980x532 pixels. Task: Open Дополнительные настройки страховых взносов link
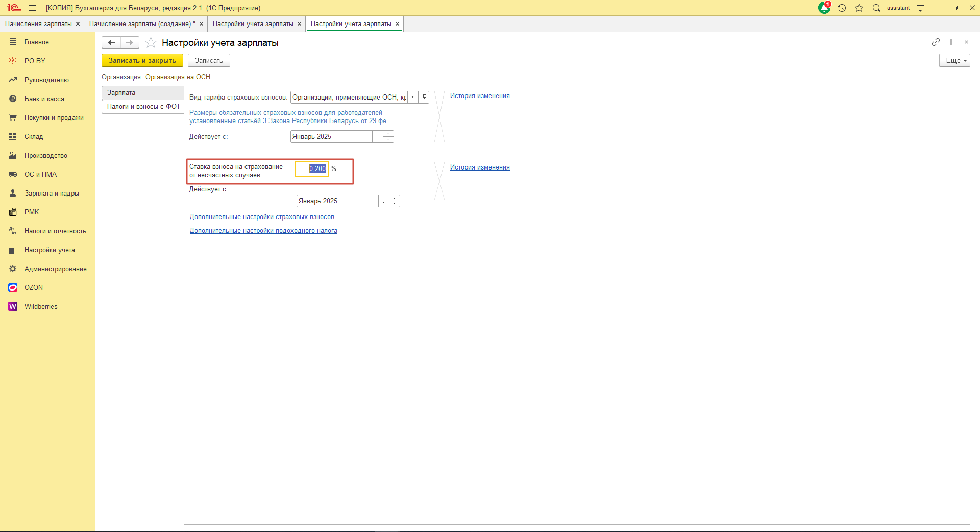pyautogui.click(x=262, y=217)
